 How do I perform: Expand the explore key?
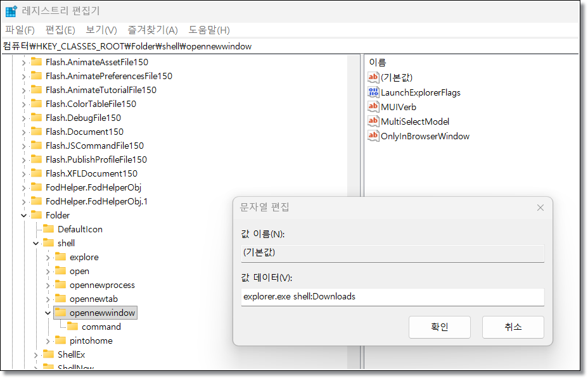coord(48,258)
